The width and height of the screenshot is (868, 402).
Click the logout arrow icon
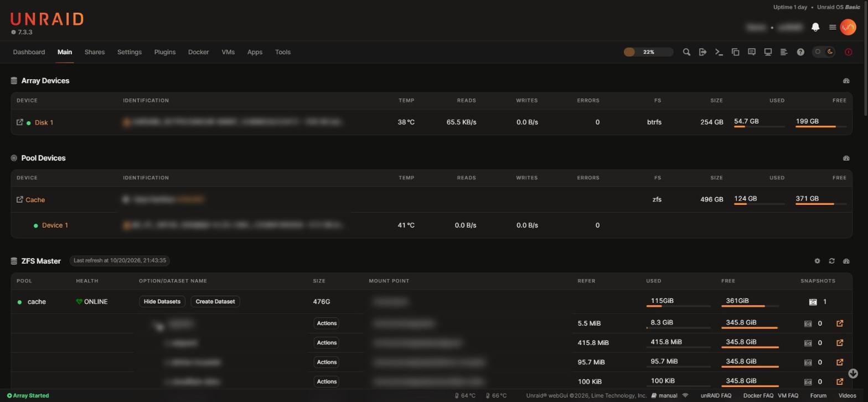point(702,52)
